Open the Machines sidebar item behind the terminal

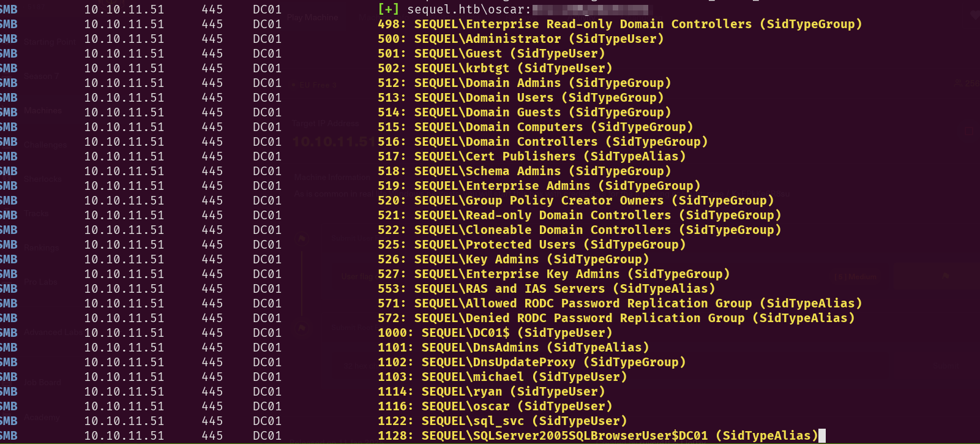pyautogui.click(x=43, y=111)
